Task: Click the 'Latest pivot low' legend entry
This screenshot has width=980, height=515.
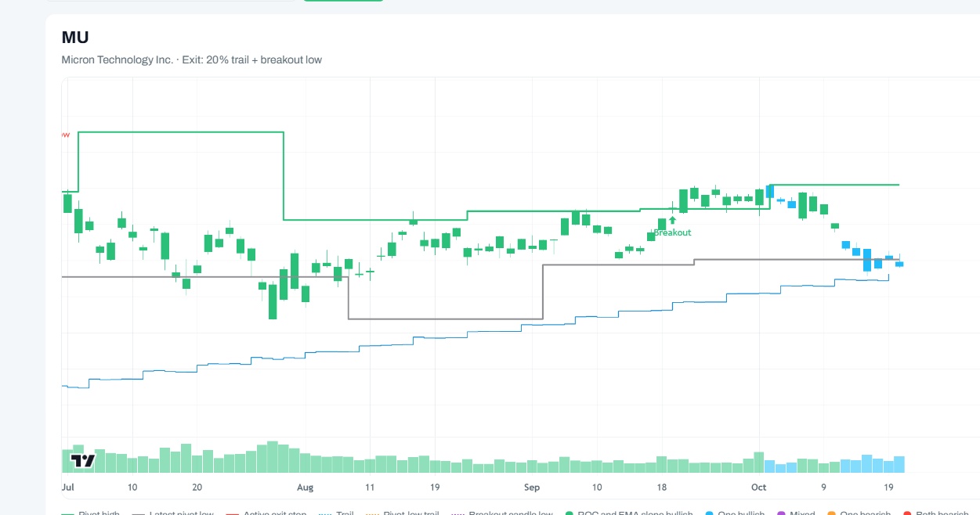Action: click(x=173, y=513)
